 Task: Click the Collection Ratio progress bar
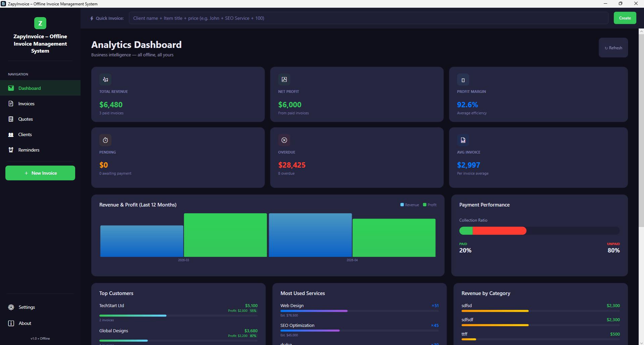539,231
